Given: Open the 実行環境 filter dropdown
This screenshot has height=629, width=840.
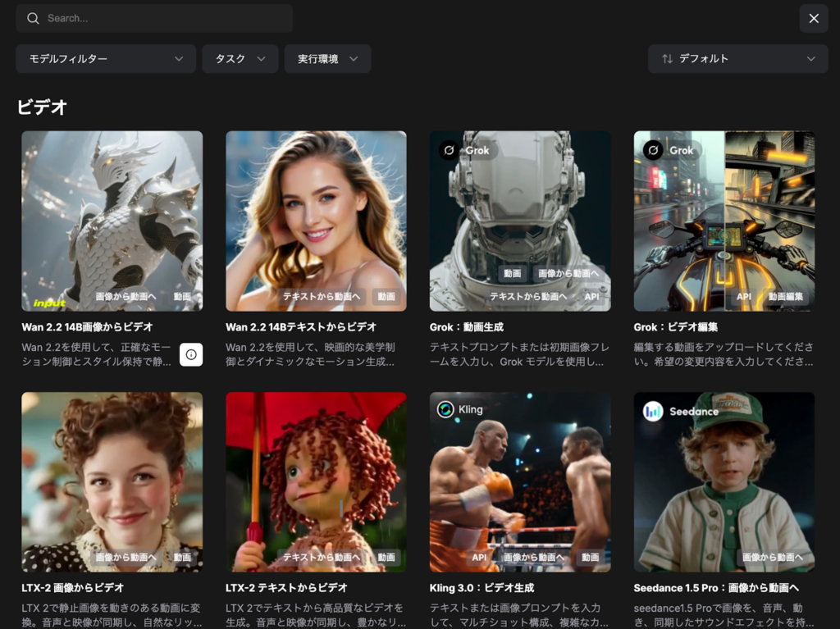Looking at the screenshot, I should pyautogui.click(x=327, y=59).
